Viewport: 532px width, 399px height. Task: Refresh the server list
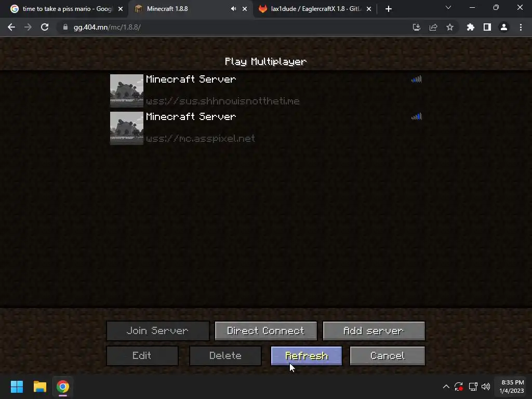pyautogui.click(x=307, y=356)
